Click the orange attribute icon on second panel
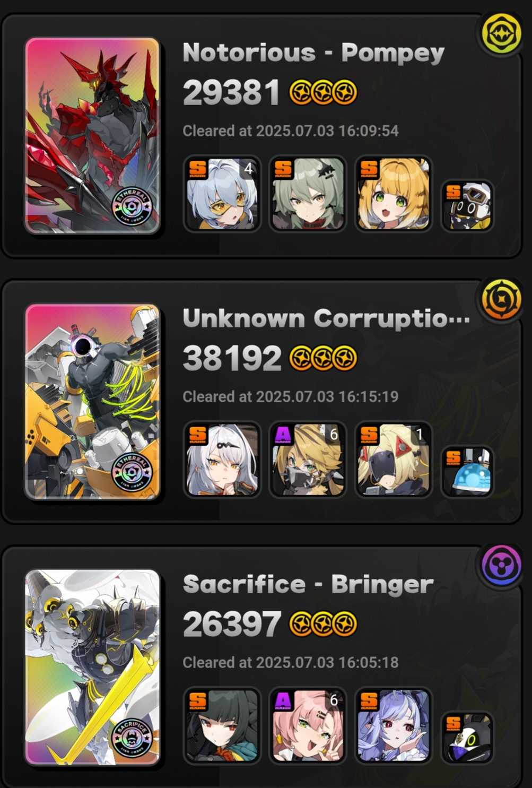This screenshot has width=532, height=788. pyautogui.click(x=501, y=300)
